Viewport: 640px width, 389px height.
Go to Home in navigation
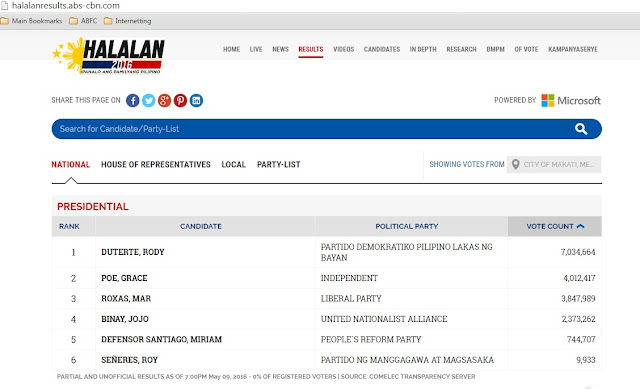(x=231, y=49)
